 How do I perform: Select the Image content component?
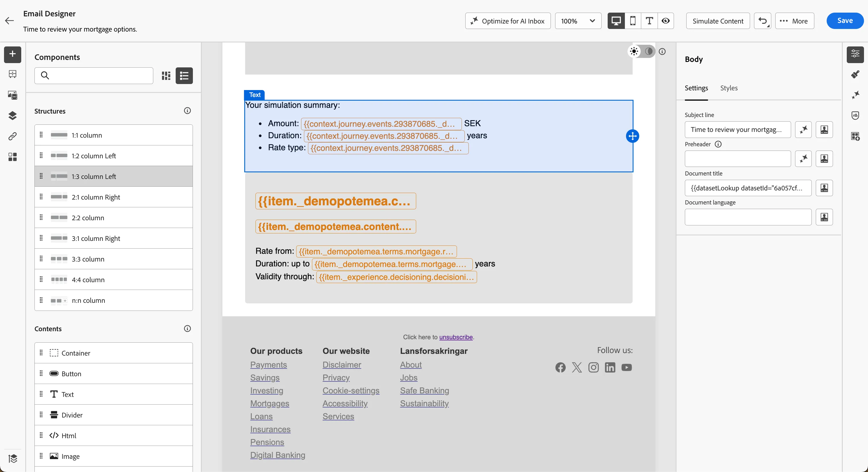(x=114, y=456)
